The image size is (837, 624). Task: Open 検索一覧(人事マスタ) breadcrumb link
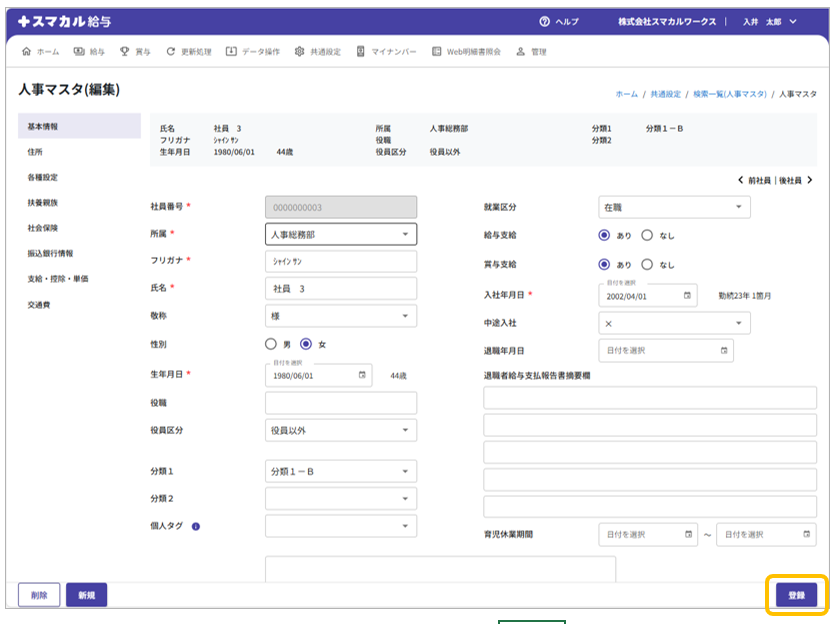pos(728,94)
